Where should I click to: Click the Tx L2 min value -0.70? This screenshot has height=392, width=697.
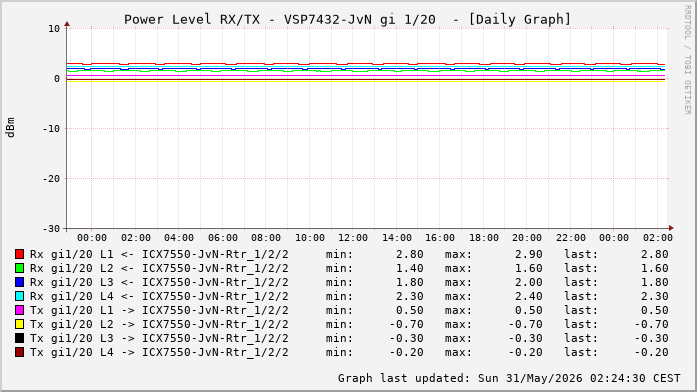pyautogui.click(x=407, y=324)
